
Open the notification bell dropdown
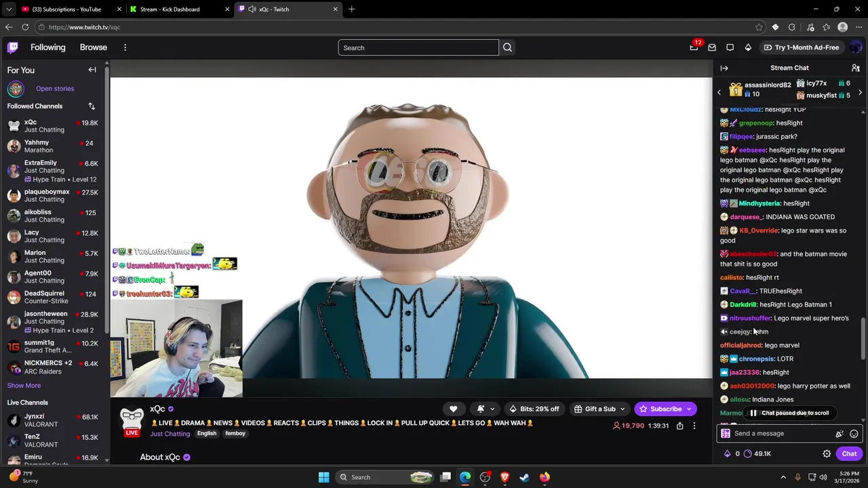pyautogui.click(x=486, y=409)
